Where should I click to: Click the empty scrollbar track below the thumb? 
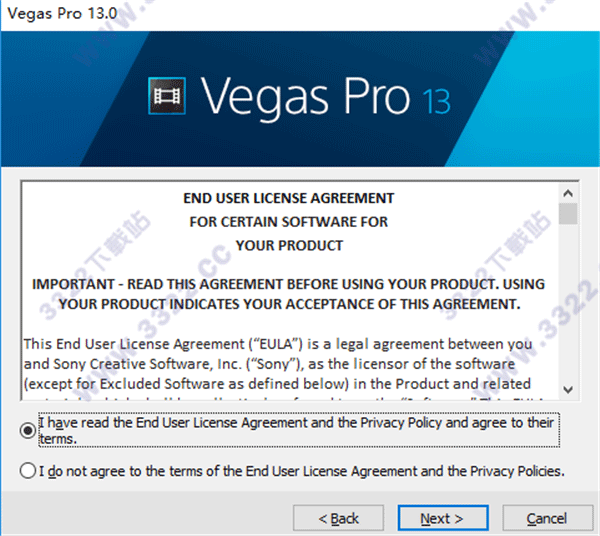(x=568, y=302)
